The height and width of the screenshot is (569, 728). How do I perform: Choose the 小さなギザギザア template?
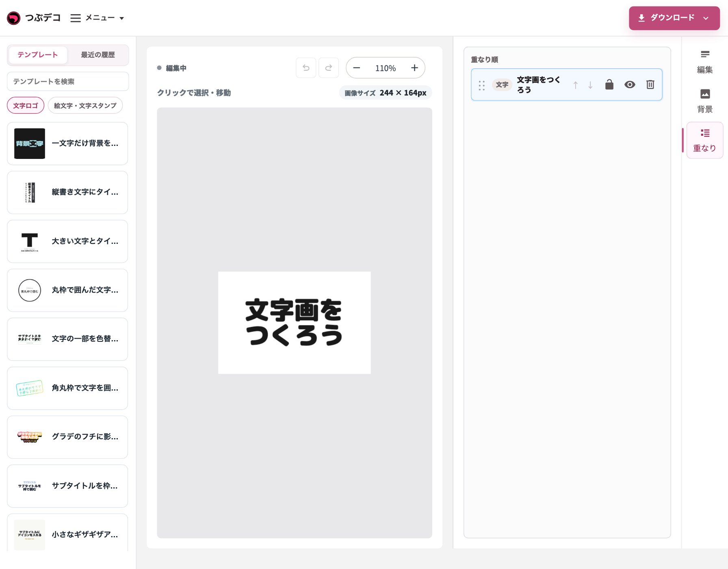click(67, 533)
